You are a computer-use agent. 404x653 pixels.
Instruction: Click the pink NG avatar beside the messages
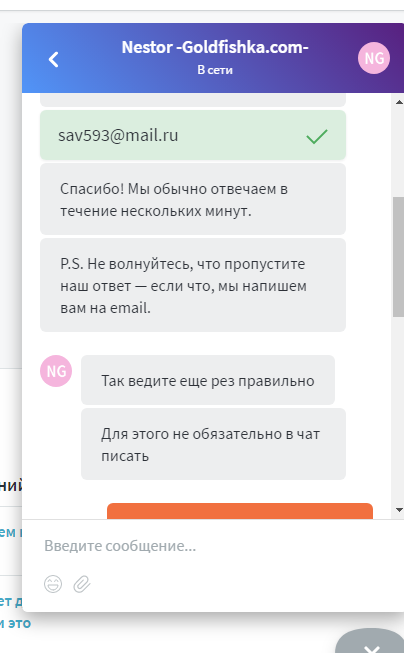tap(56, 371)
